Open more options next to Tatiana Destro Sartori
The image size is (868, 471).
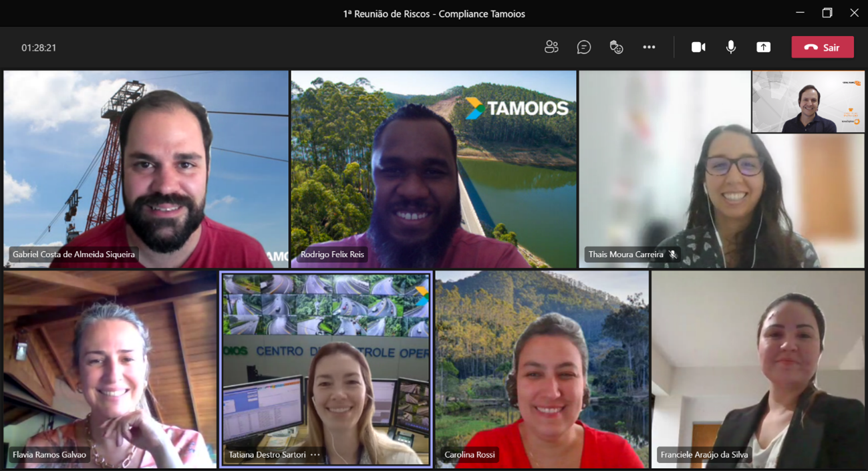315,455
